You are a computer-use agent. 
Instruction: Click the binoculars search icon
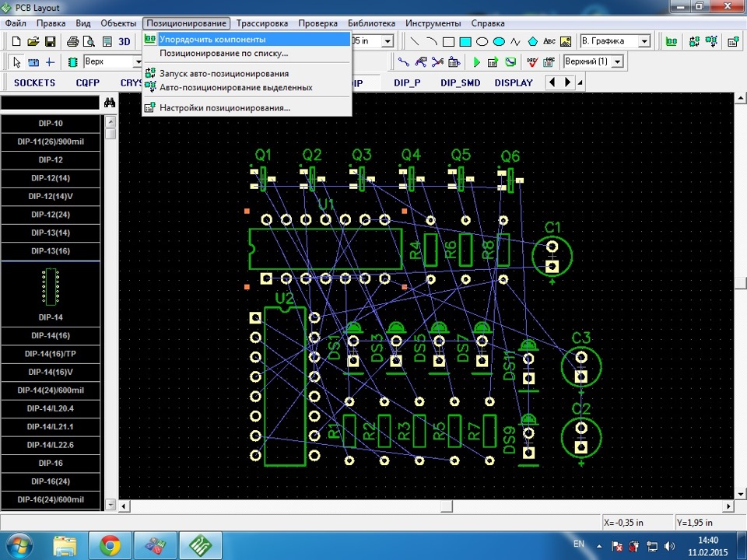(110, 103)
